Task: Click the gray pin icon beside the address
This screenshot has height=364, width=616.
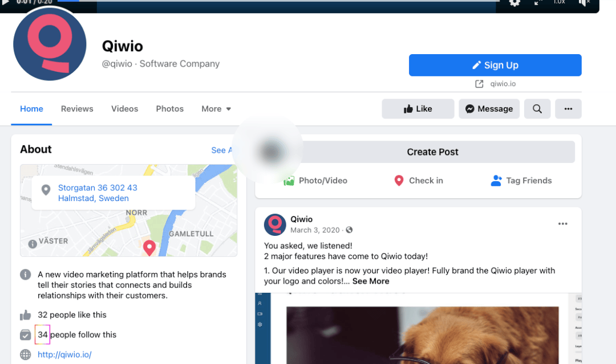Action: click(x=46, y=190)
